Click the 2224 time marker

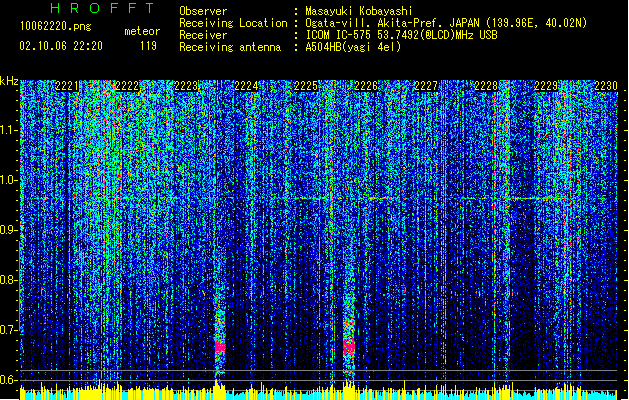coord(246,86)
